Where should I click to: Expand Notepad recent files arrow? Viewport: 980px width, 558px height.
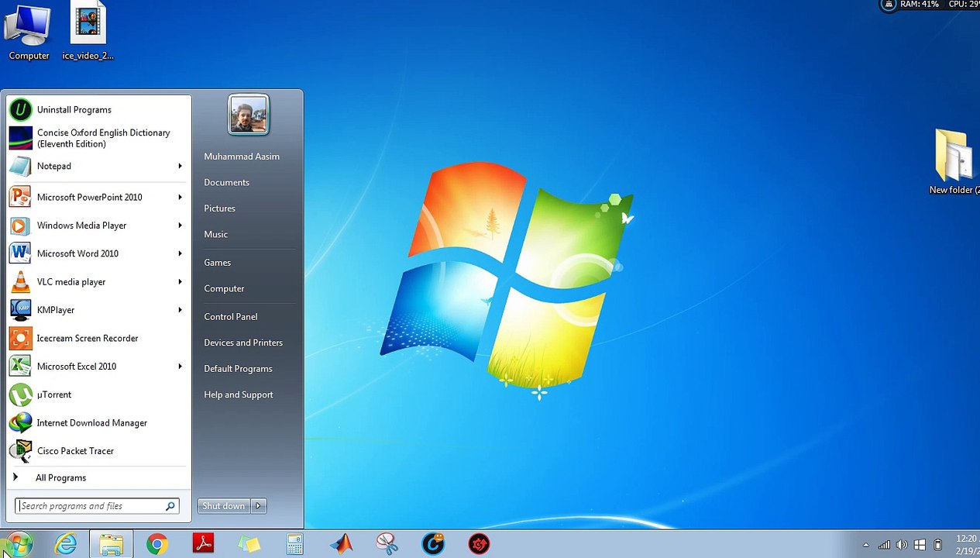[x=181, y=166]
